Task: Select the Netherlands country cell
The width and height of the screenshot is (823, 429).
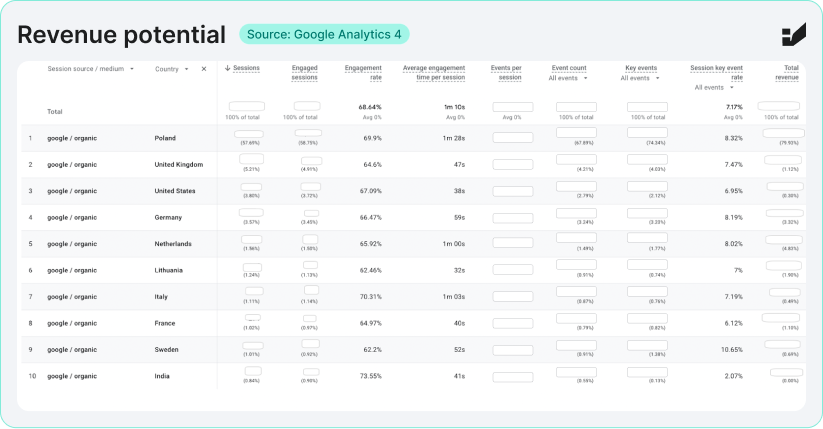Action: click(x=173, y=244)
